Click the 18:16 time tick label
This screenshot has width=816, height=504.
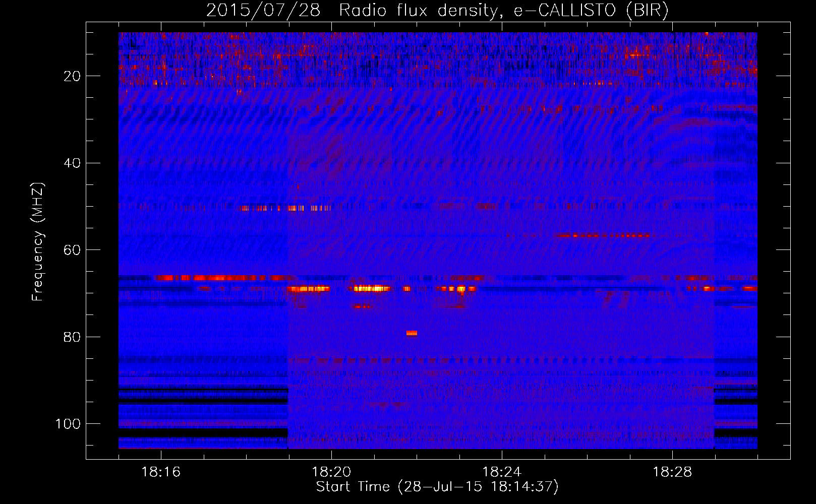(161, 472)
